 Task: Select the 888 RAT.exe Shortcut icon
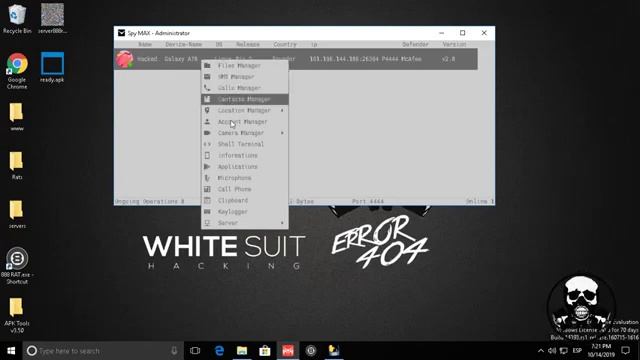tap(17, 265)
